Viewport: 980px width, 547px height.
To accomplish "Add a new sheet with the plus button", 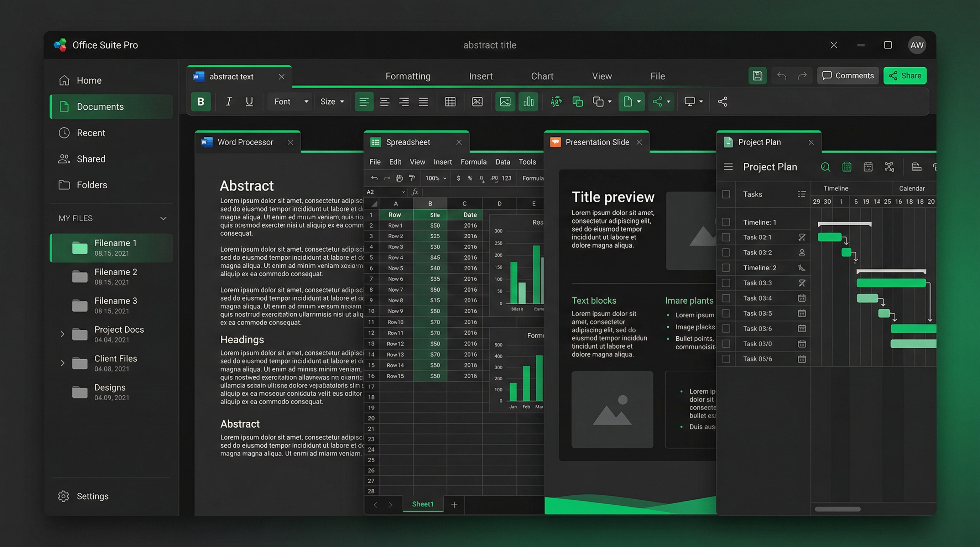I will 454,504.
